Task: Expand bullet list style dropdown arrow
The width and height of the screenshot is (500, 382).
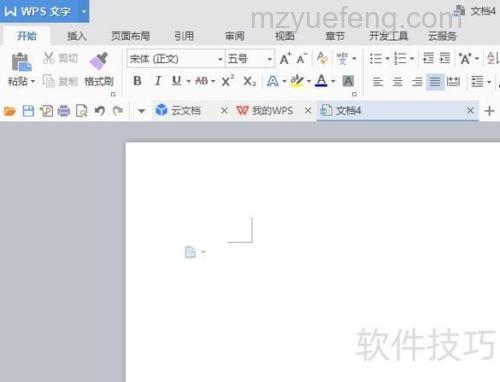Action: (x=387, y=59)
